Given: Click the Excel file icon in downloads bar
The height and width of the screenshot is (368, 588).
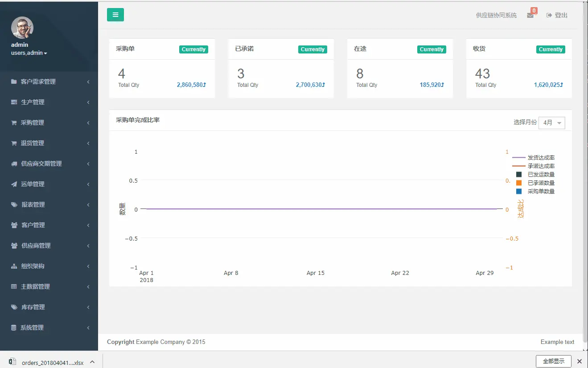Looking at the screenshot, I should click(12, 362).
